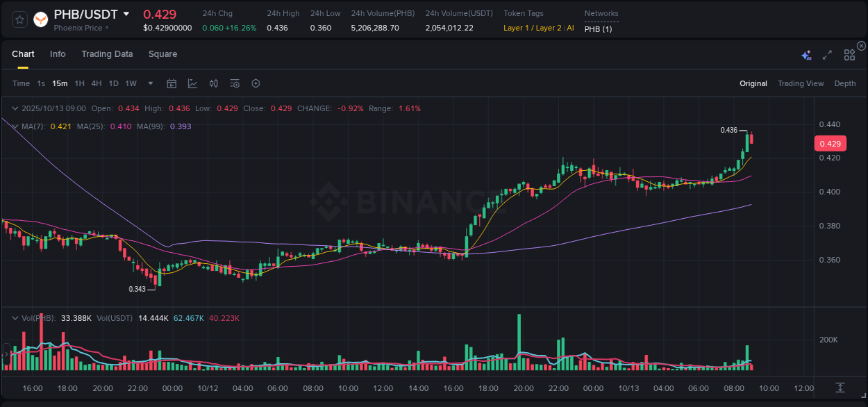Expand chart to fullscreen with diagonal arrows icon
This screenshot has width=868, height=407.
[x=827, y=54]
